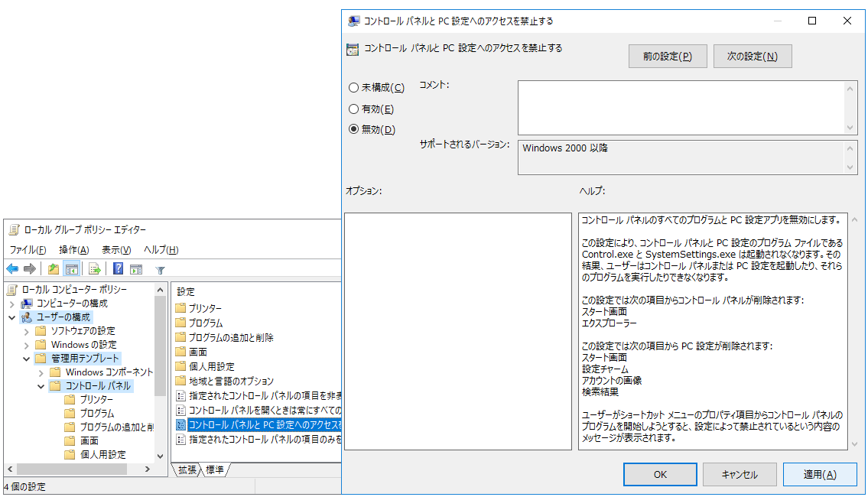Toggle the Show/Hide action pane icon

[x=136, y=270]
